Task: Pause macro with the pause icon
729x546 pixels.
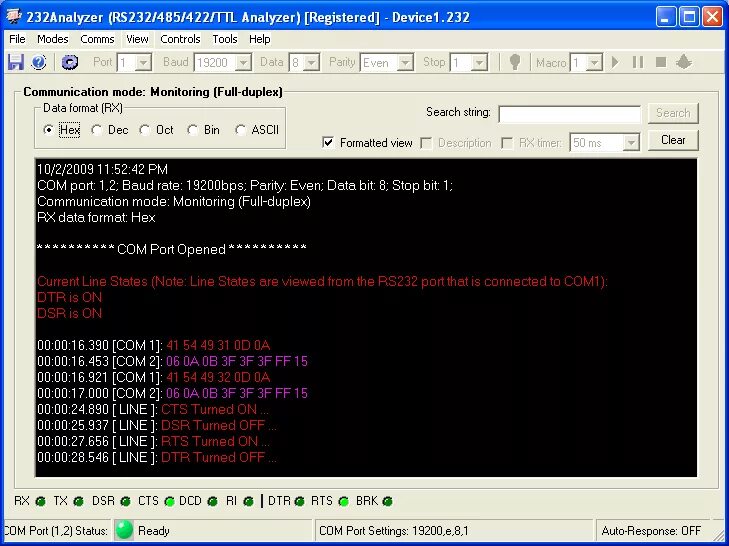Action: pos(638,62)
